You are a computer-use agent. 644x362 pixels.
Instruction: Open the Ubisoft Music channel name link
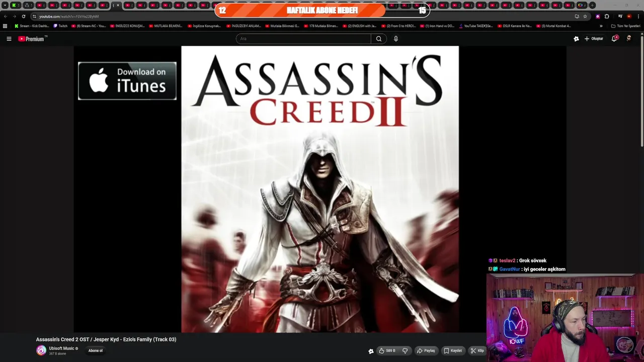(61, 348)
